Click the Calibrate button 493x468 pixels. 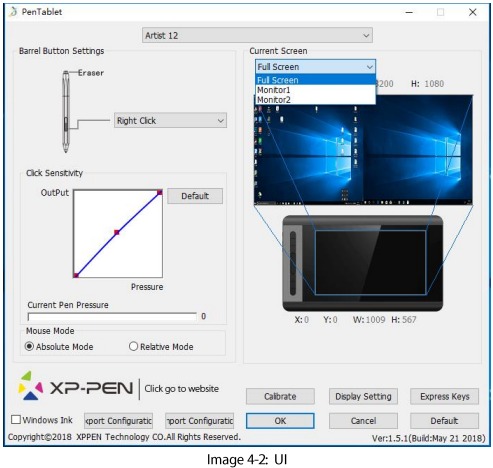280,396
